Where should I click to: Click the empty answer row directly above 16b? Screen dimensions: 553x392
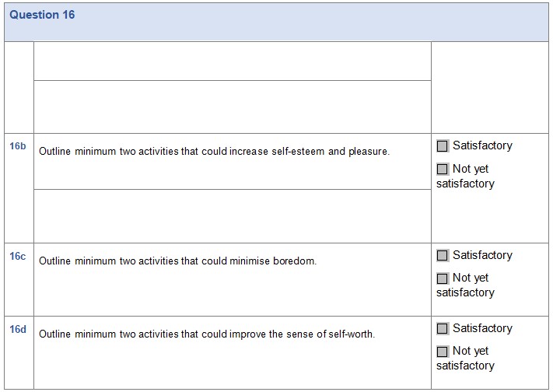[232, 107]
